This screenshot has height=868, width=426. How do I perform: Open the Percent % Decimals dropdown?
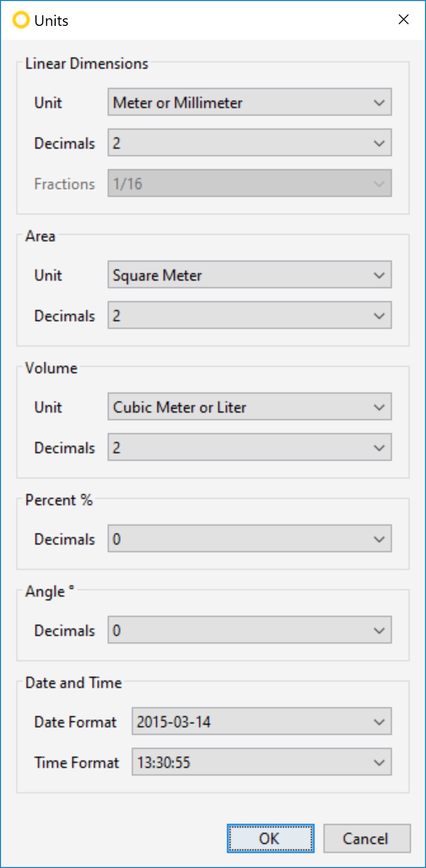[x=249, y=539]
